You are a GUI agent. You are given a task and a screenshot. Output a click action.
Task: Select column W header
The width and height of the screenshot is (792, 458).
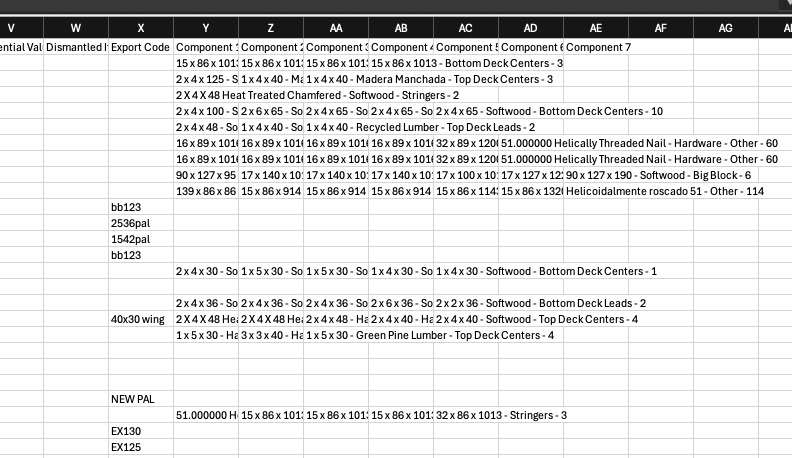[x=76, y=28]
